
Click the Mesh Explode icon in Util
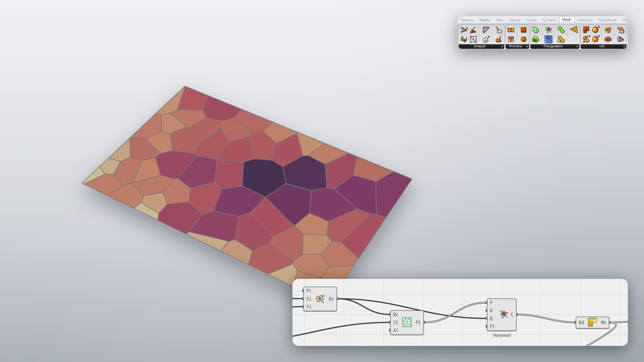(x=608, y=30)
